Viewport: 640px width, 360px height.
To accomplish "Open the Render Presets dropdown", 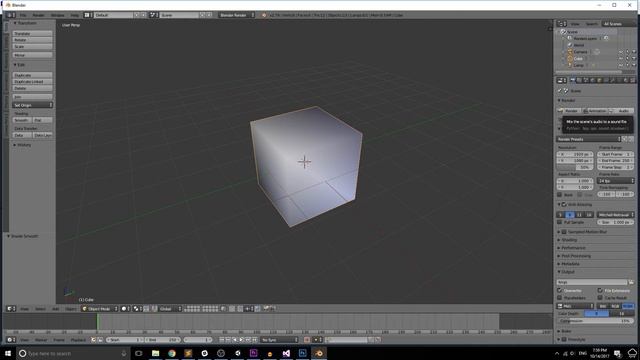I will 589,139.
